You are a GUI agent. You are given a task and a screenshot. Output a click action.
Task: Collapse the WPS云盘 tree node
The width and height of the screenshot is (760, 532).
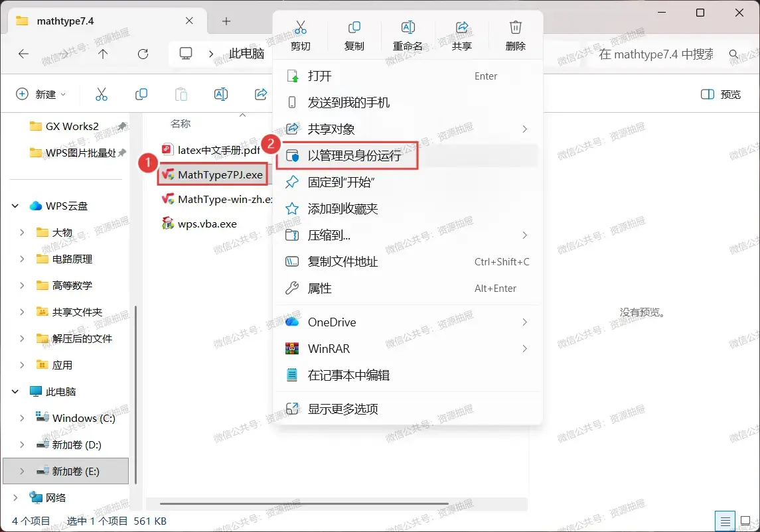coord(15,206)
